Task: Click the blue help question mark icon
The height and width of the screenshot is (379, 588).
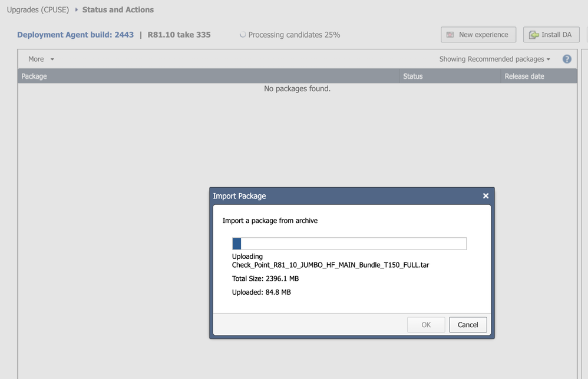Action: (567, 59)
